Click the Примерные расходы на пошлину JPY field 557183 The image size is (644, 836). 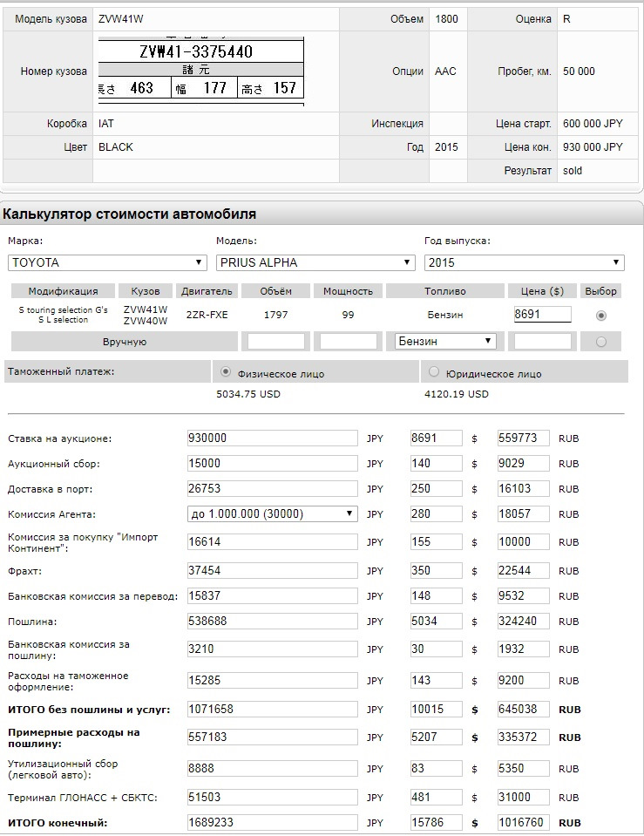point(273,737)
